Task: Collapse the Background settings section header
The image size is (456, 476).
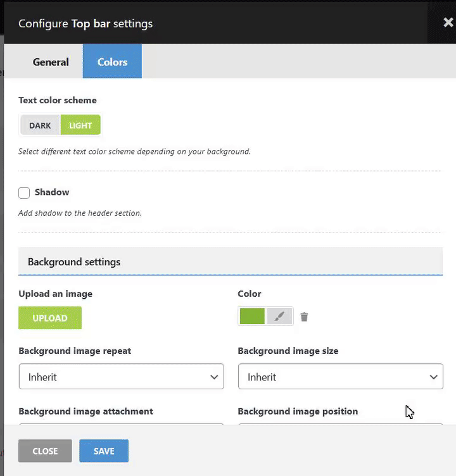Action: click(x=230, y=261)
